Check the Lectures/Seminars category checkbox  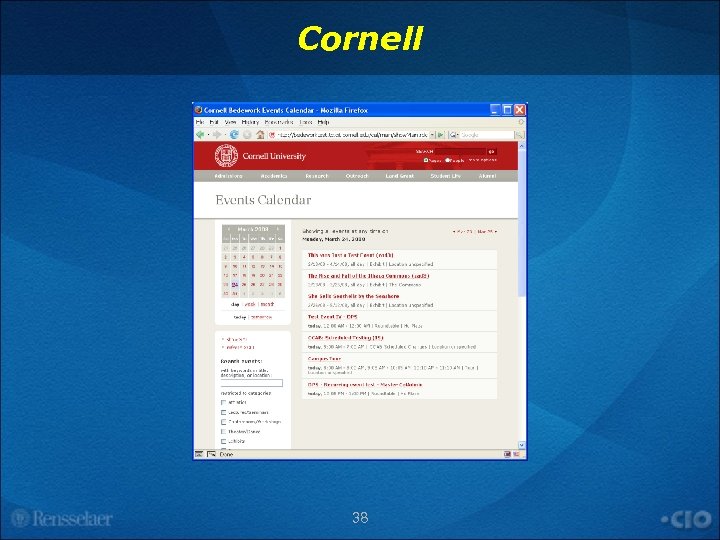point(224,412)
